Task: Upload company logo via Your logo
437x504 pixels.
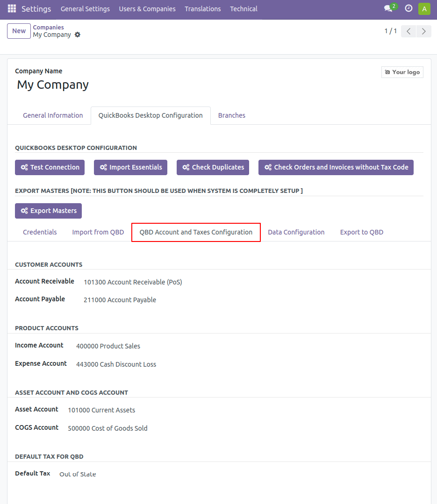Action: coord(402,72)
